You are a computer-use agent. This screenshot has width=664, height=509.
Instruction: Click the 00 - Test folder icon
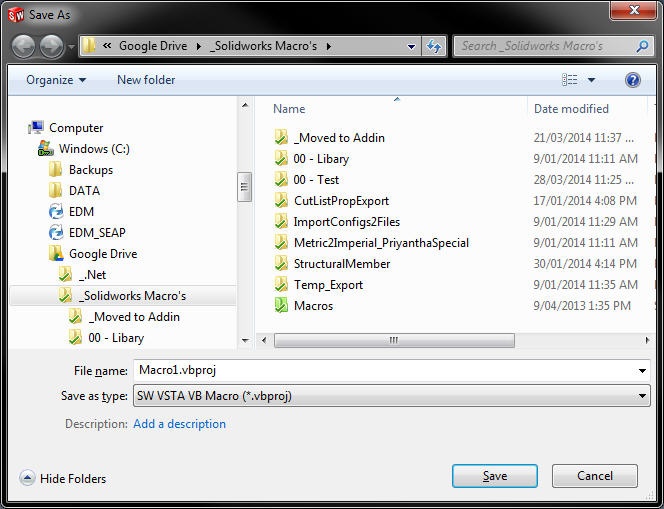click(281, 179)
